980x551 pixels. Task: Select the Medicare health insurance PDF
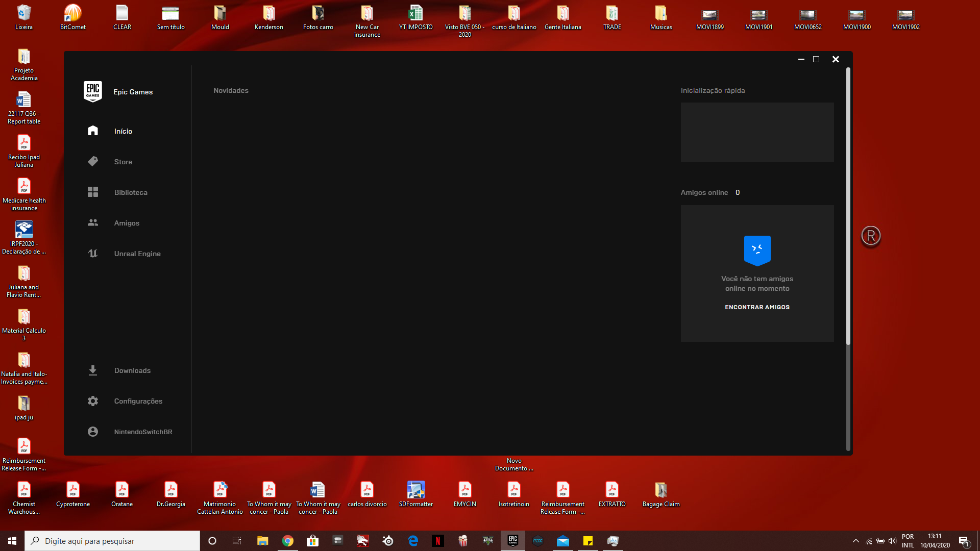coord(24,194)
